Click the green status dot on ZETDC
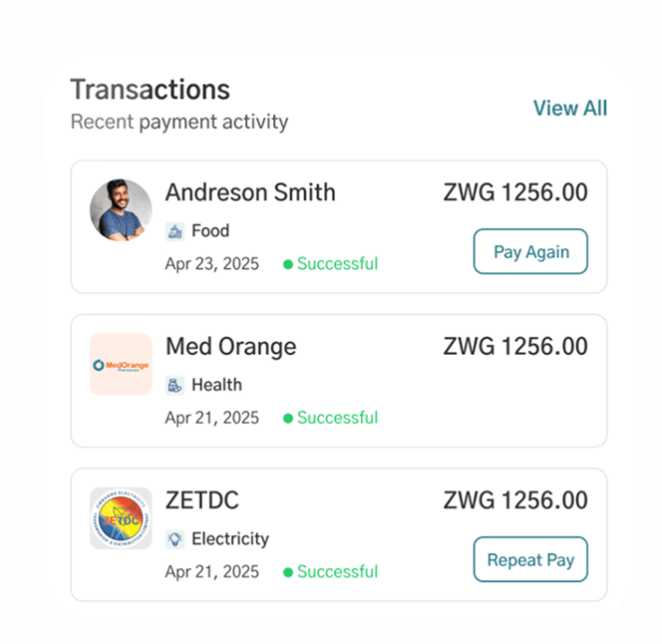 click(x=288, y=572)
